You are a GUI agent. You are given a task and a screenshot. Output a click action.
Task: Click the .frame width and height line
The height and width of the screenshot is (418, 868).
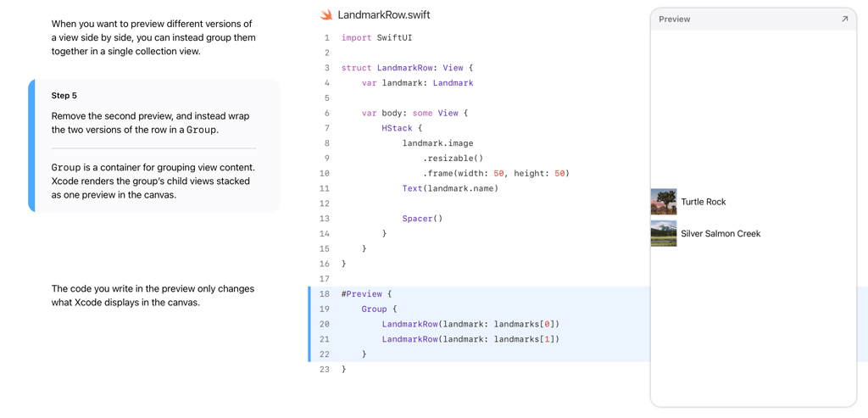(x=496, y=174)
